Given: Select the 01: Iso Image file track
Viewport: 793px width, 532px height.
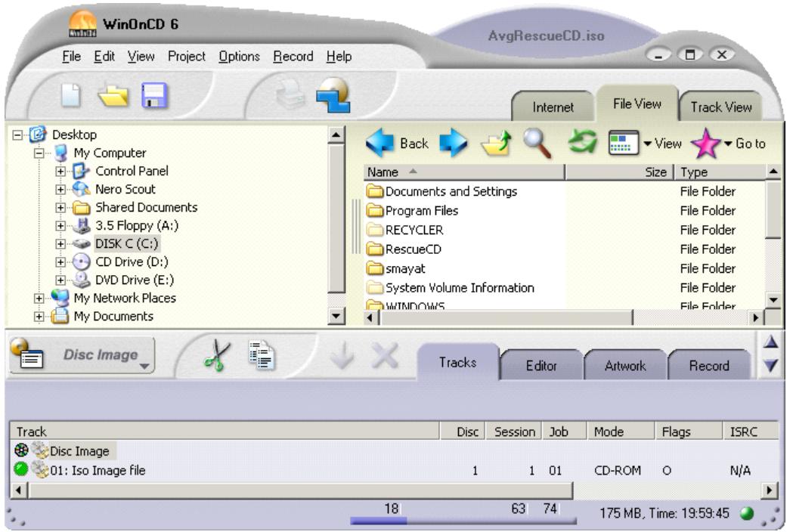Looking at the screenshot, I should pos(394,470).
